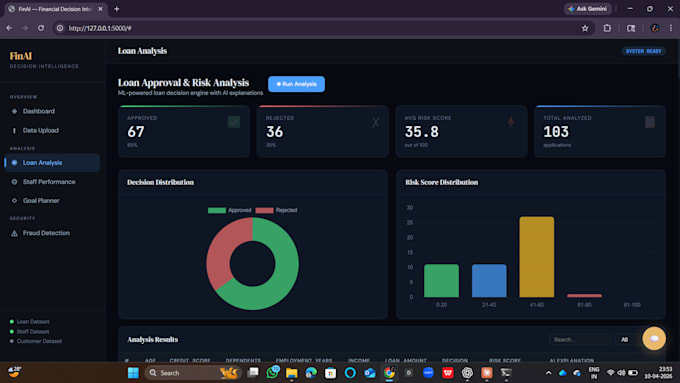Image resolution: width=680 pixels, height=383 pixels.
Task: Click the 35.8 average risk score
Action: tap(422, 132)
